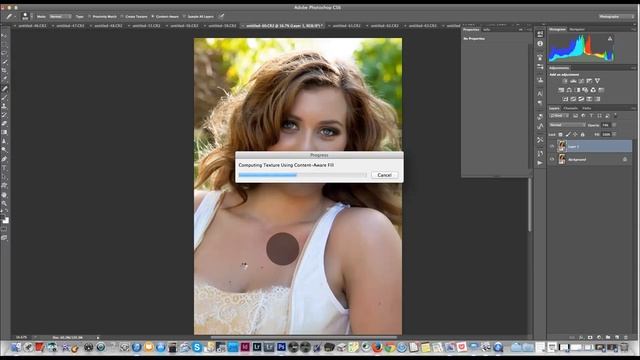
Task: Click the Add layer mask button
Action: pos(590,337)
